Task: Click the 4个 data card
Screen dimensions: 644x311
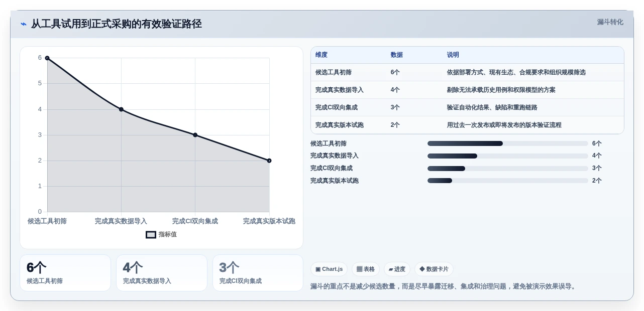Action: tap(162, 273)
